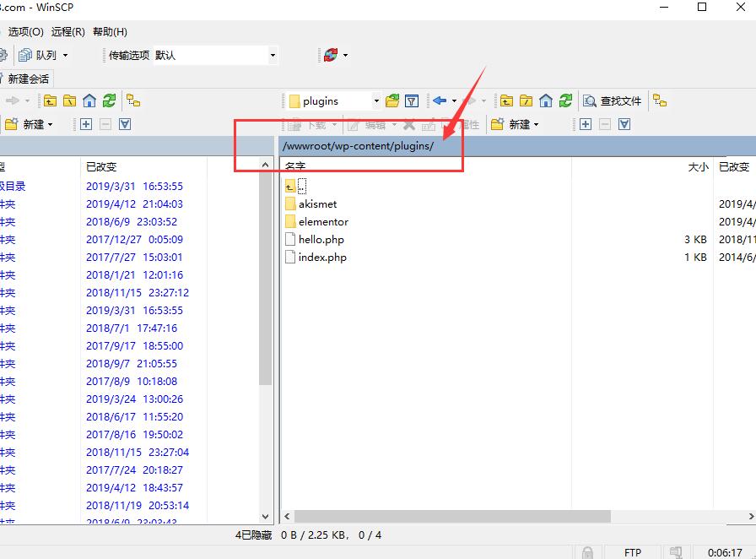Select files plus icon in local panel
This screenshot has width=756, height=559.
point(86,124)
